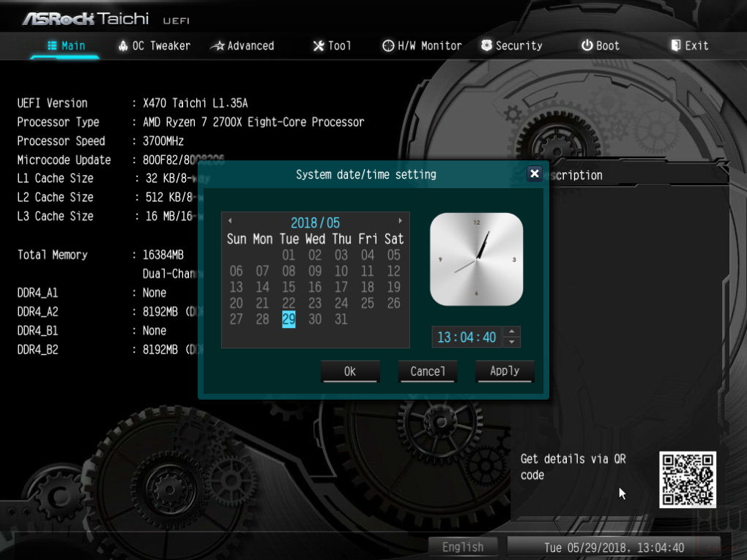The width and height of the screenshot is (747, 560).
Task: Click the QR code image
Action: click(688, 479)
